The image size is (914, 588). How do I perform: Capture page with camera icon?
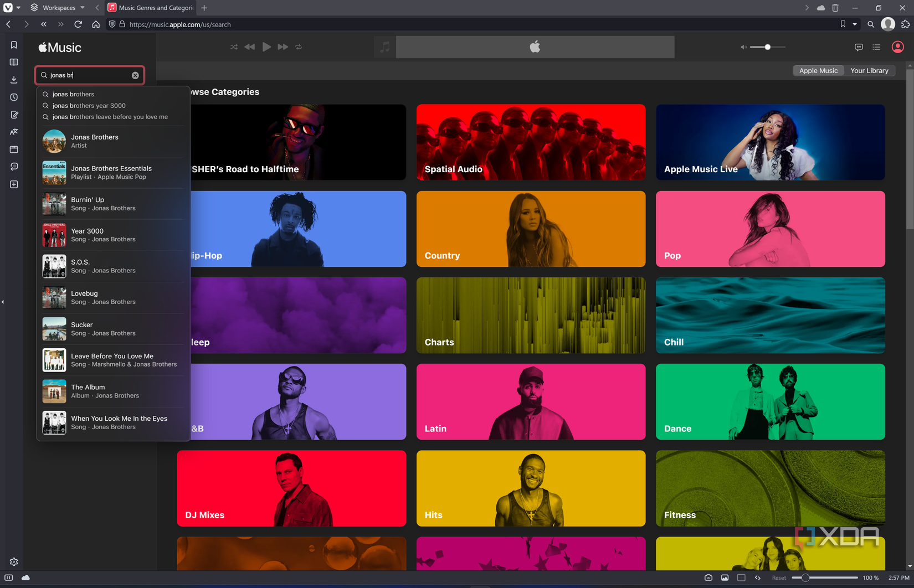(708, 577)
